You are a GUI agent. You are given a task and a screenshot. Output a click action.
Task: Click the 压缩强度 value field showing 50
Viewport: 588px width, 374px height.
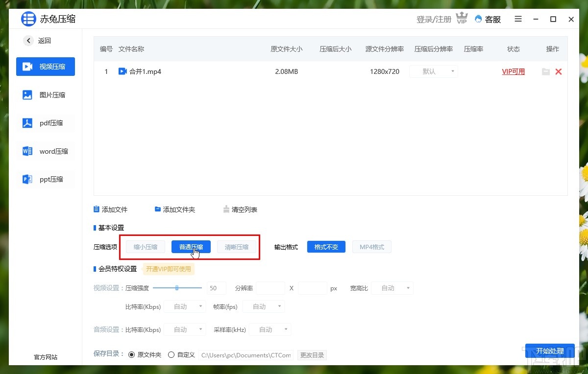click(x=216, y=288)
